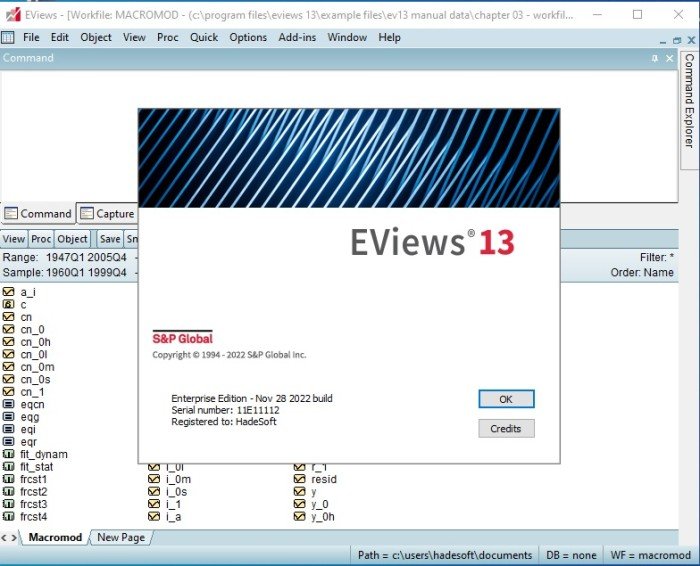
Task: Select table icon for frcst4
Action: 8,517
